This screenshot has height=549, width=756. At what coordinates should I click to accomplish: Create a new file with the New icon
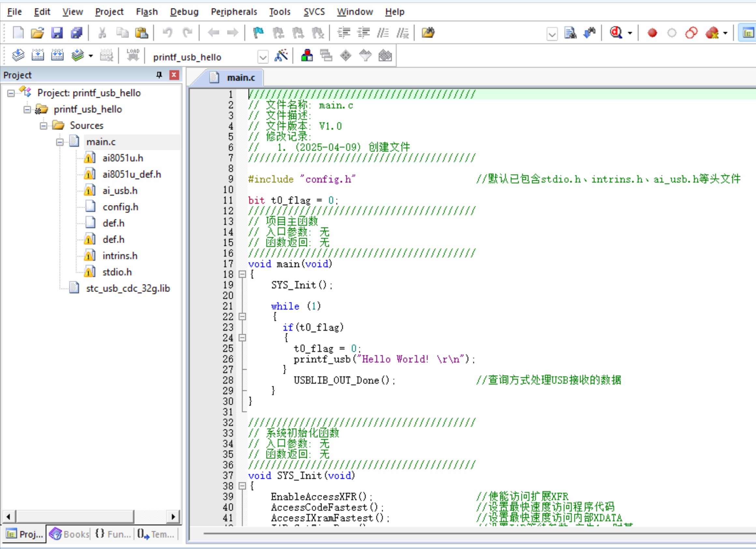[18, 33]
